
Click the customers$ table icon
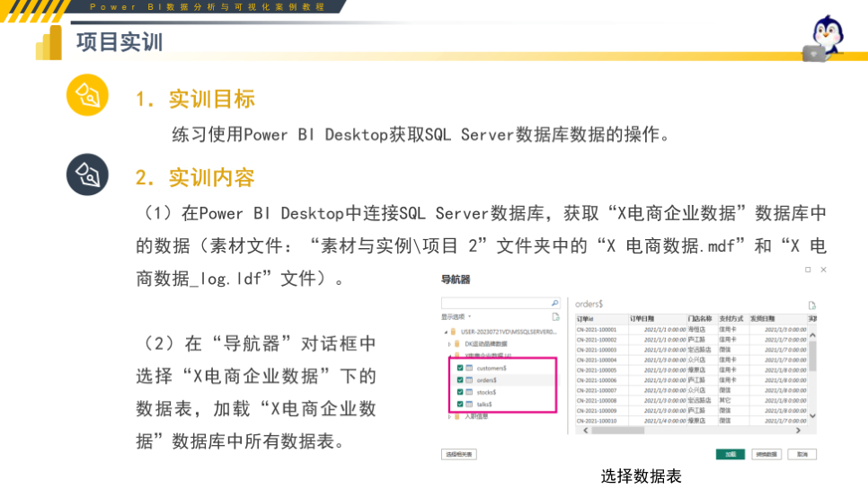tap(469, 368)
